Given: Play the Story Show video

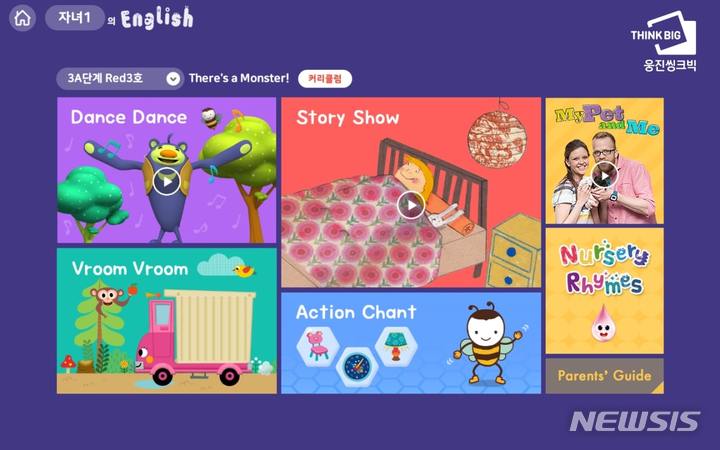Looking at the screenshot, I should tap(411, 205).
